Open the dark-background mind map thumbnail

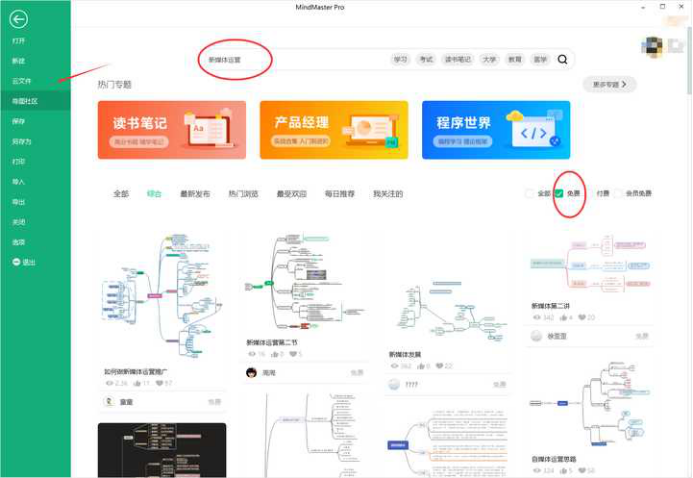click(162, 450)
